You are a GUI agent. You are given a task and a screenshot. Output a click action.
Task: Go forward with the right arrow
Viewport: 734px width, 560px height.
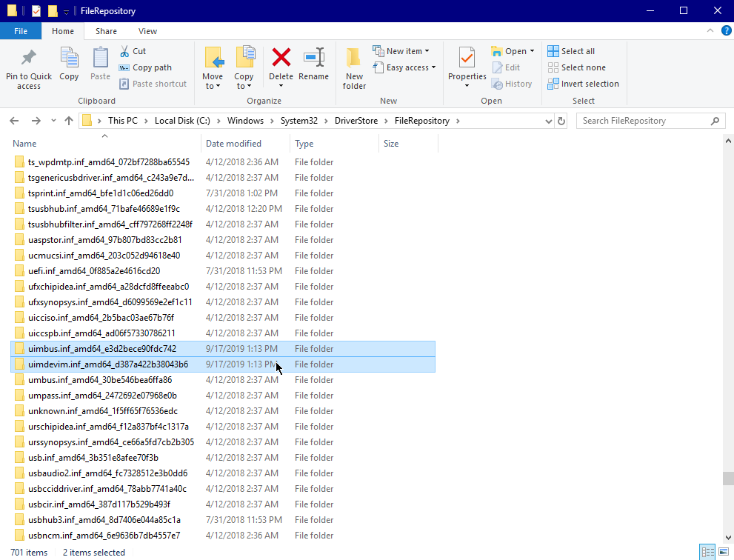point(36,121)
